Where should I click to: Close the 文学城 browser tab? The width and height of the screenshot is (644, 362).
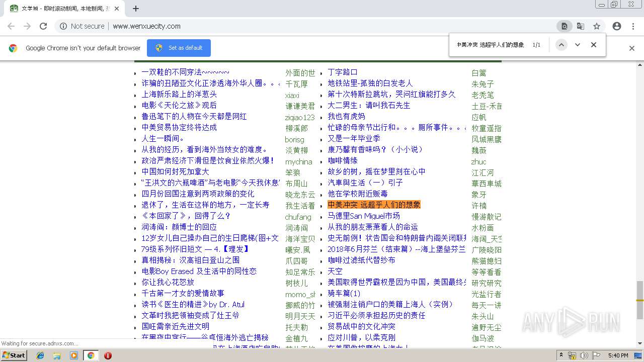click(x=117, y=9)
